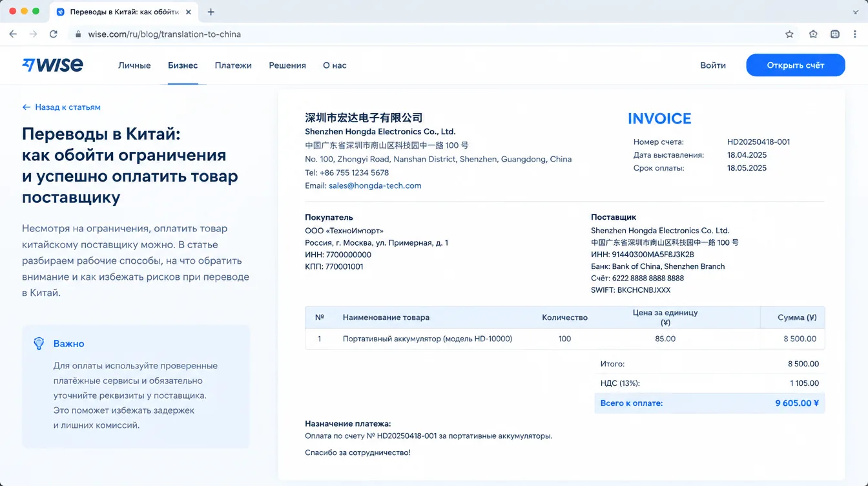Click issue date 18.04.2025
868x486 pixels.
click(747, 155)
